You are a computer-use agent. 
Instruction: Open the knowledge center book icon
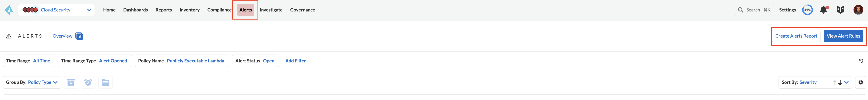(x=840, y=10)
